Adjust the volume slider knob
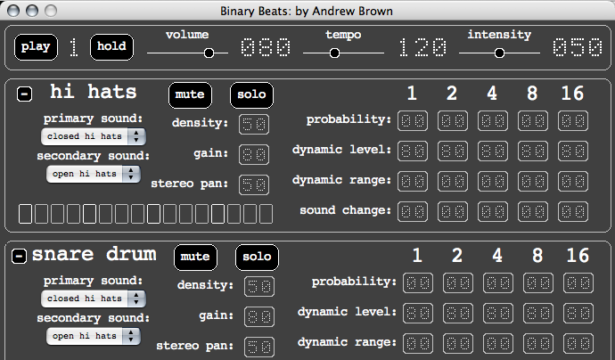The width and height of the screenshot is (615, 360). click(209, 53)
